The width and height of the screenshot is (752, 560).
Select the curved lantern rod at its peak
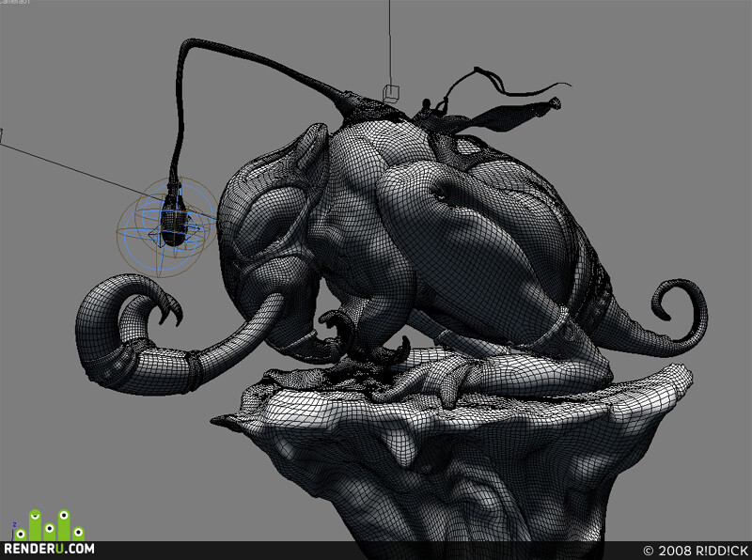pyautogui.click(x=192, y=44)
